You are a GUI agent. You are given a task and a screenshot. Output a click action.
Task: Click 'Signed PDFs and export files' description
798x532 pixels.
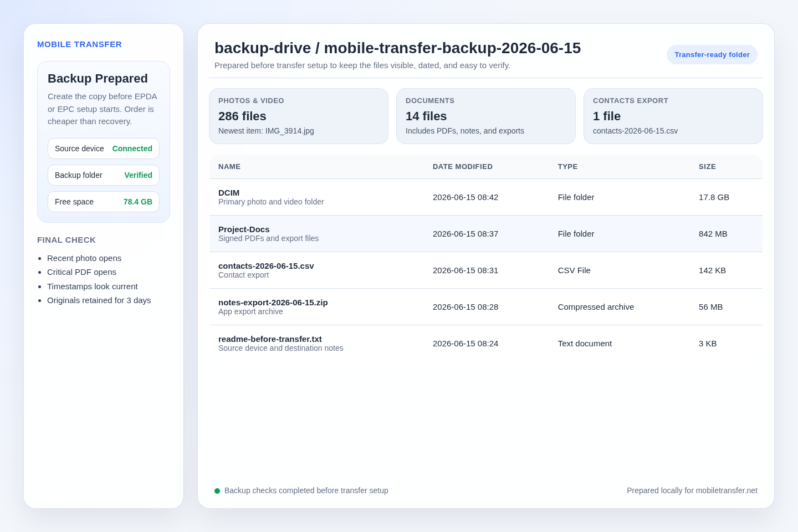tap(268, 238)
